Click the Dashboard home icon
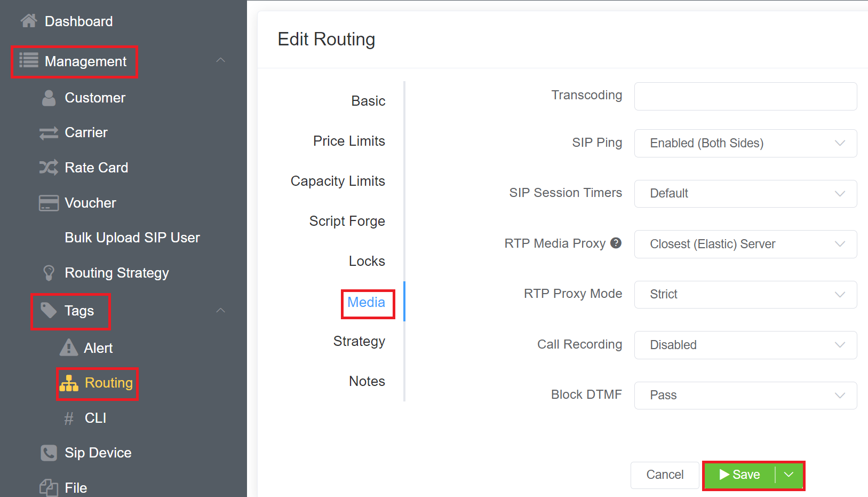This screenshot has width=868, height=497. tap(29, 21)
